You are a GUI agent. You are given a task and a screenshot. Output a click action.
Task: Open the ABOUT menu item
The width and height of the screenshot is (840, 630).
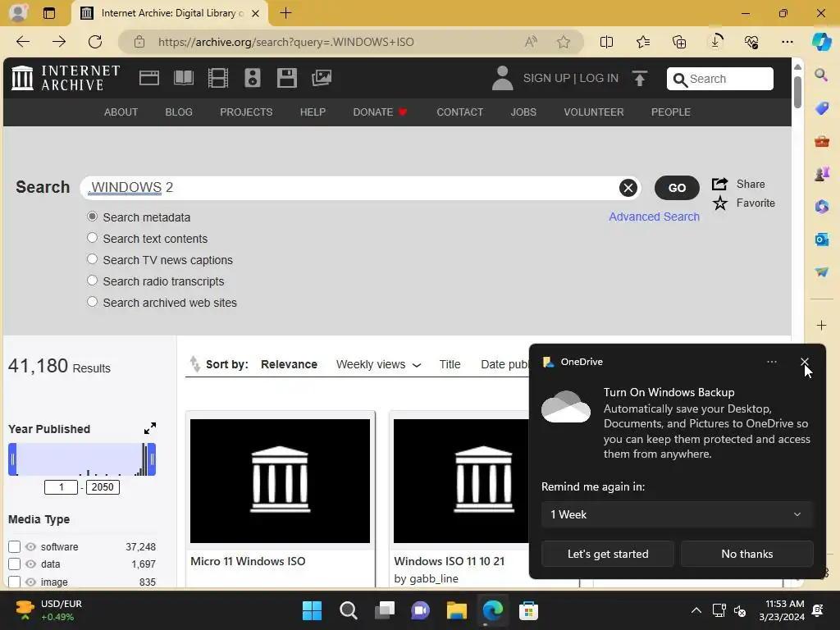coord(121,112)
